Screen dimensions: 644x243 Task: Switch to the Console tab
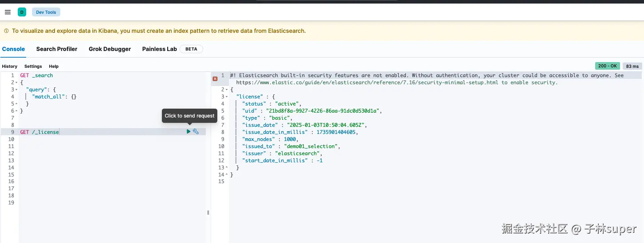point(13,49)
